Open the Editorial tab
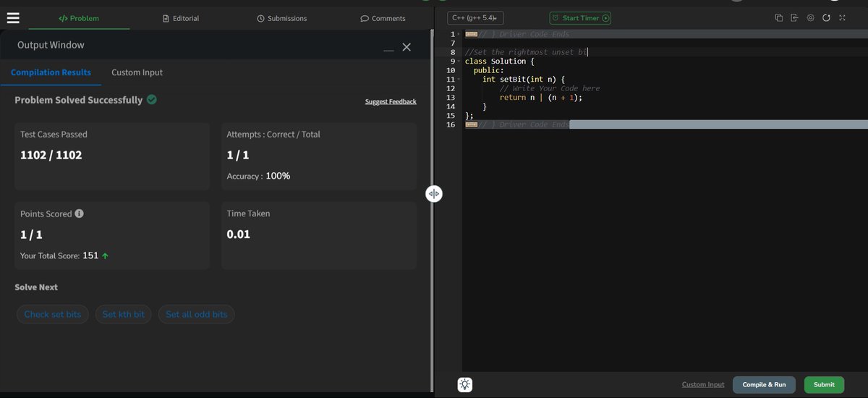 pyautogui.click(x=181, y=18)
